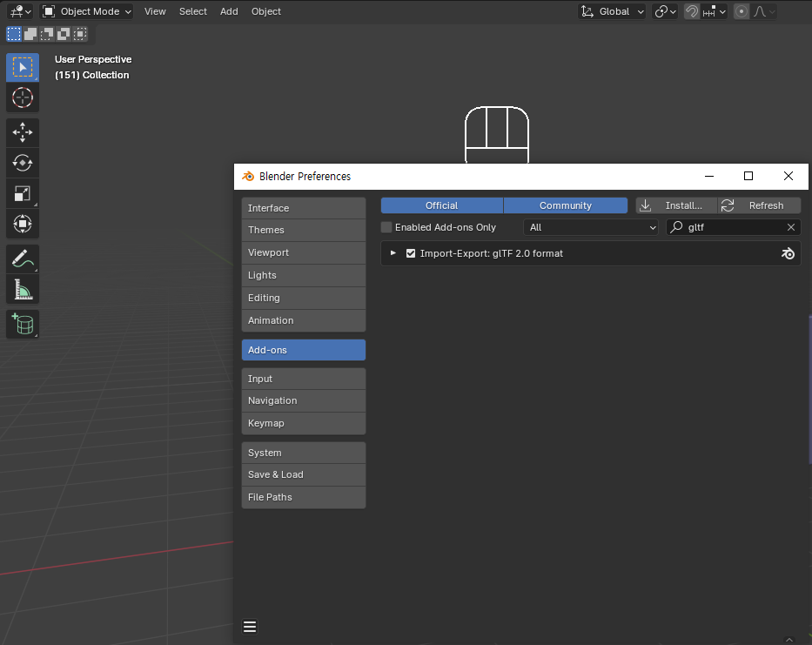Screen dimensions: 812x645
Task: Set selection mode to intersect selection
Action: click(80, 34)
